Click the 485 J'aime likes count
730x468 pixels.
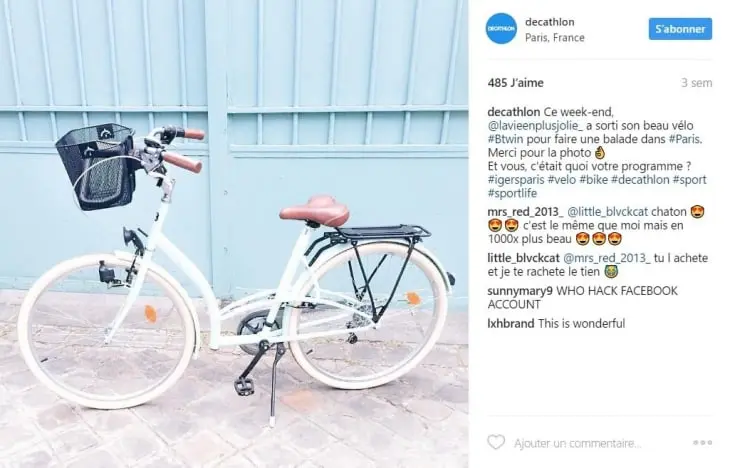coord(515,83)
